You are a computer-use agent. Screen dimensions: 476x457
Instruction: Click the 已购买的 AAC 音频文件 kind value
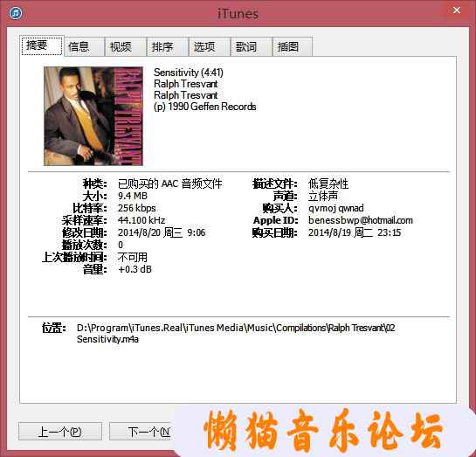[169, 183]
